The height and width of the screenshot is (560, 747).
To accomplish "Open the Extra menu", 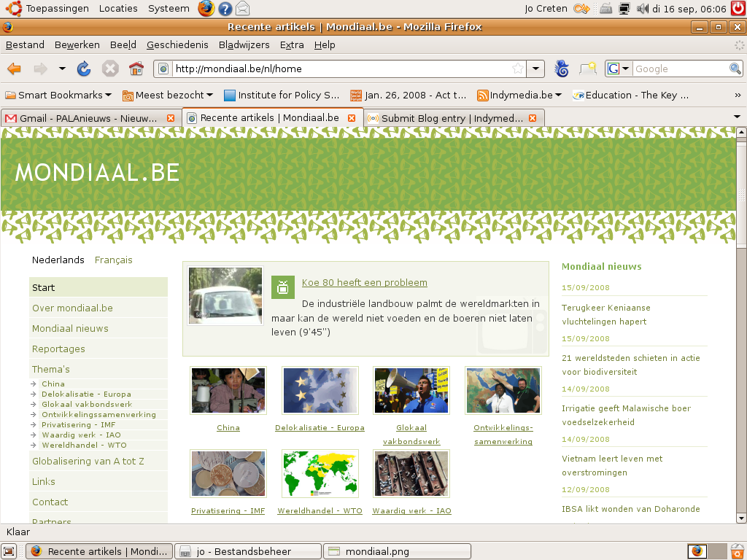I will 292,44.
